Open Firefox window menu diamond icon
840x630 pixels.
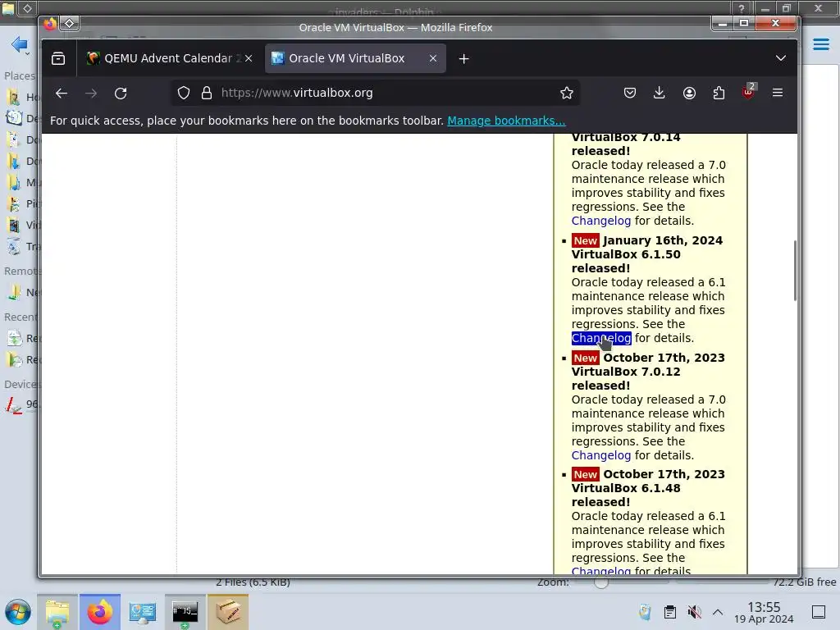click(70, 23)
